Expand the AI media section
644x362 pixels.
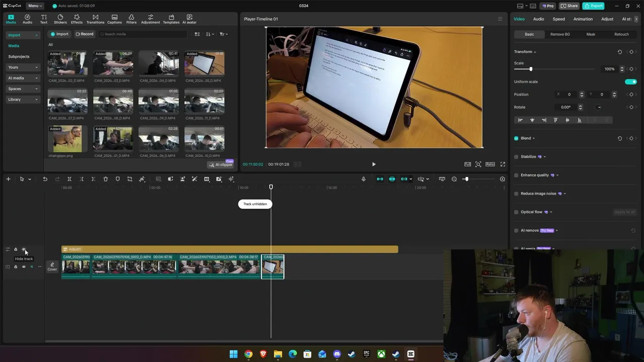23,78
